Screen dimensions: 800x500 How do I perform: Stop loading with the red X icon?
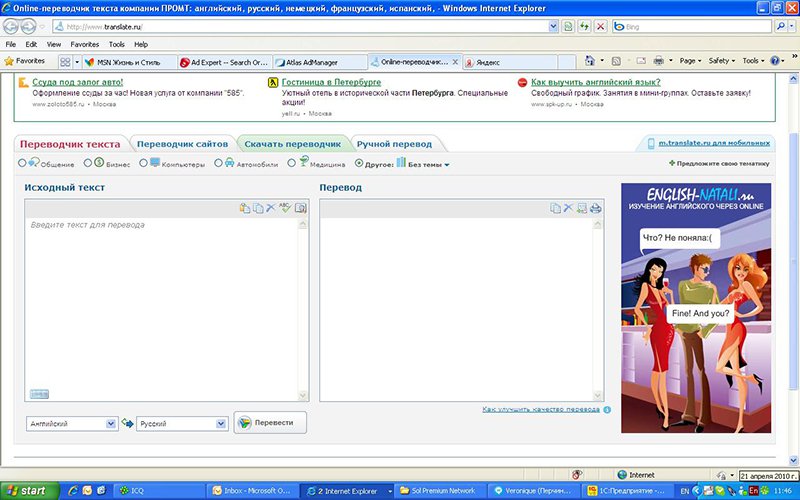click(601, 27)
